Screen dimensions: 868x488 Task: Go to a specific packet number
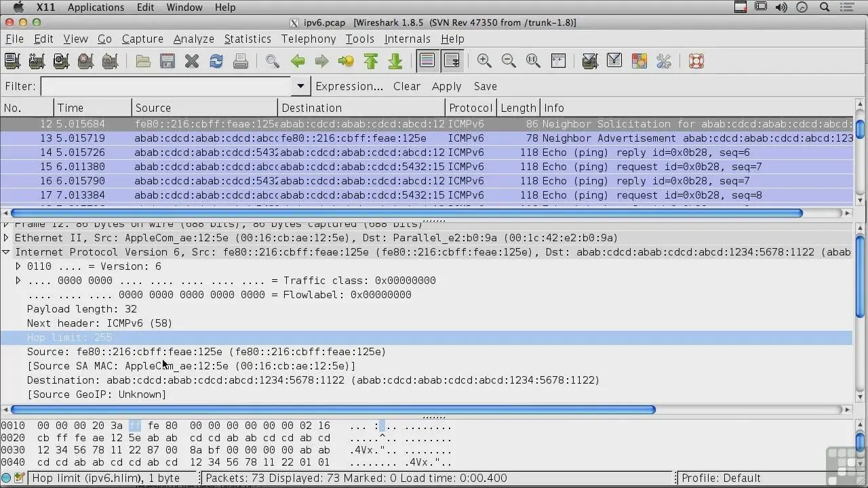pos(346,61)
